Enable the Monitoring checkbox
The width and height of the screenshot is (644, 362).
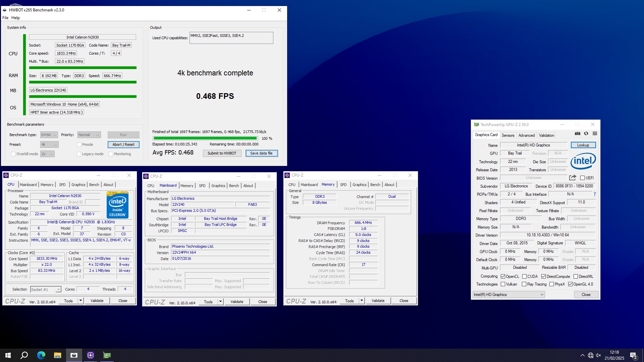tap(111, 154)
